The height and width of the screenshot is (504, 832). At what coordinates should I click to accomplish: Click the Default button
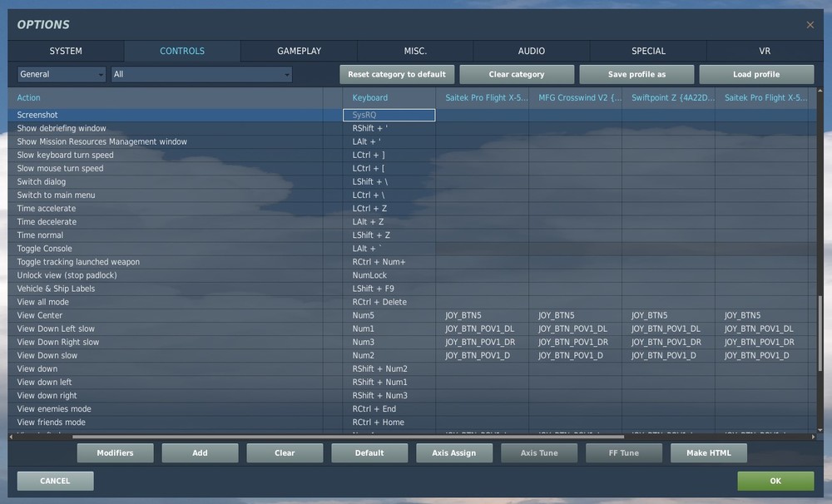pos(370,453)
